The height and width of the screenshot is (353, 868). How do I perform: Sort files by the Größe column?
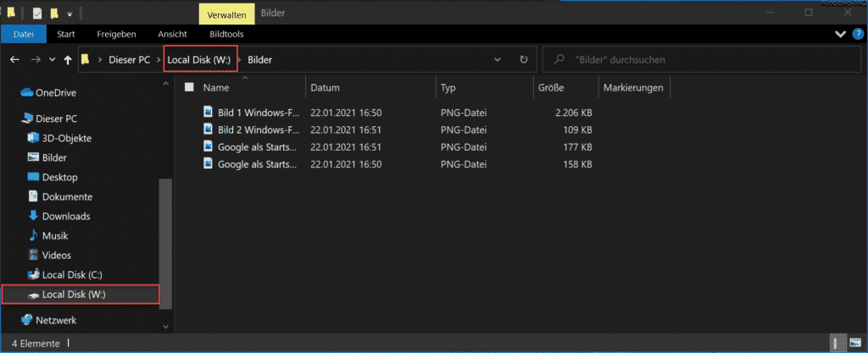click(551, 87)
